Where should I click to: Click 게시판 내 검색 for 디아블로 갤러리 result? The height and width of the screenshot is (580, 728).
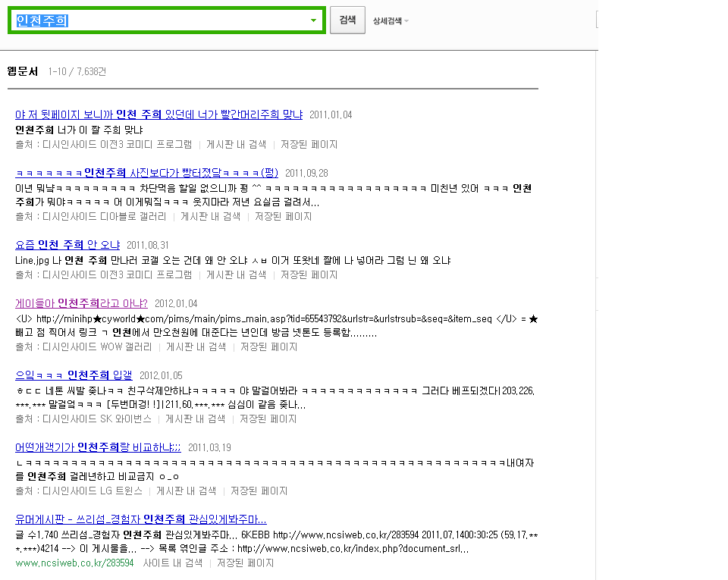210,216
